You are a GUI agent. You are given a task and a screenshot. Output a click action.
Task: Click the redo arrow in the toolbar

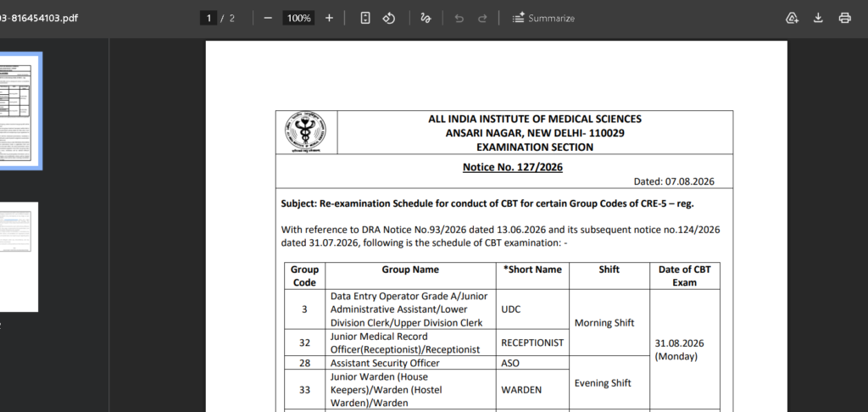click(x=482, y=19)
